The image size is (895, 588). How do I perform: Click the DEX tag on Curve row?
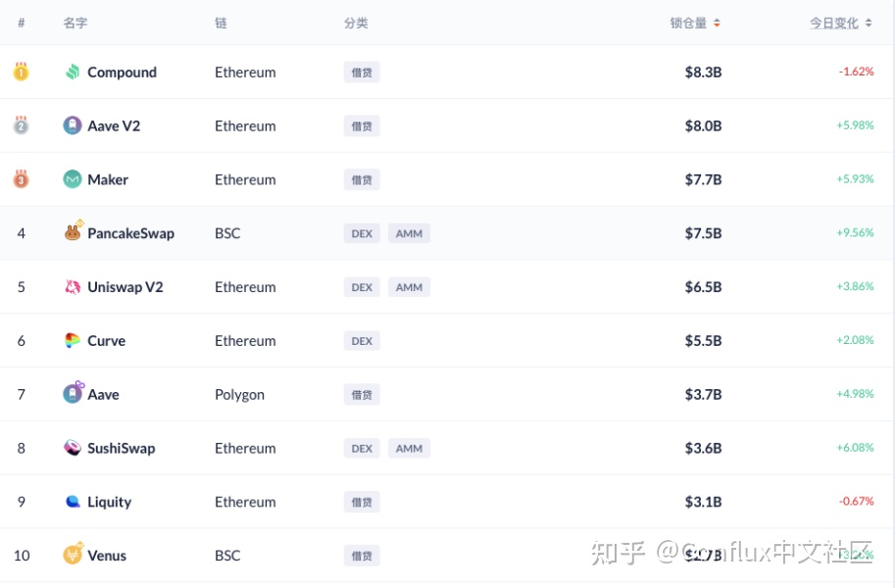pos(362,341)
